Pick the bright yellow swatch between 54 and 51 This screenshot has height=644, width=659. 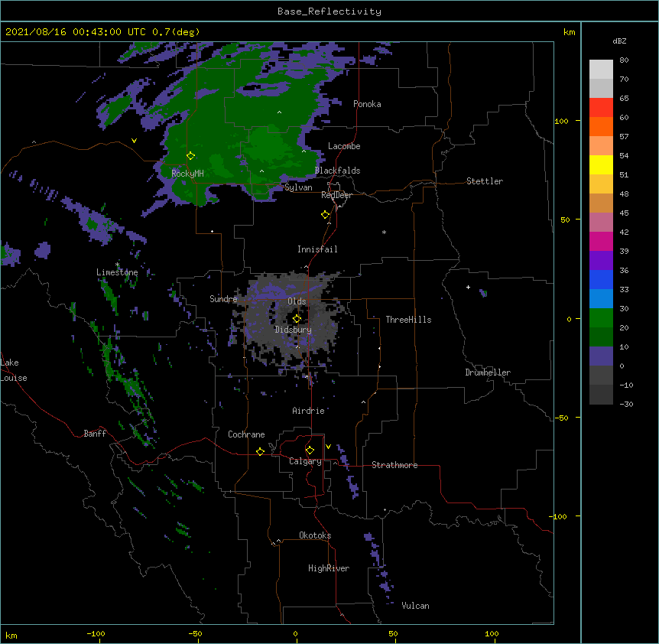[601, 164]
